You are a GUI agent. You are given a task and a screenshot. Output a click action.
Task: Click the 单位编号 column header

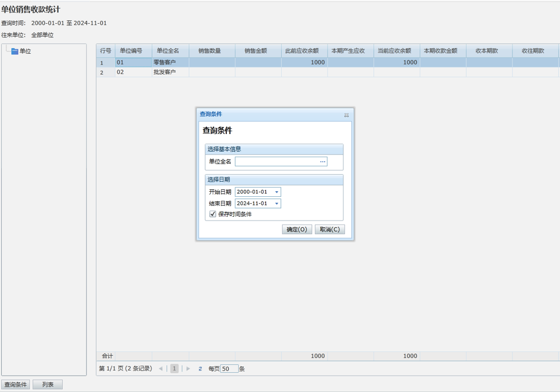point(131,51)
